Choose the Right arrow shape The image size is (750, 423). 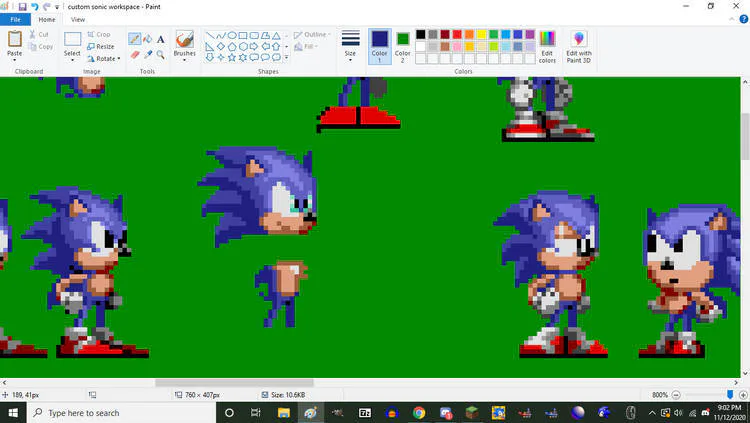pyautogui.click(x=254, y=46)
